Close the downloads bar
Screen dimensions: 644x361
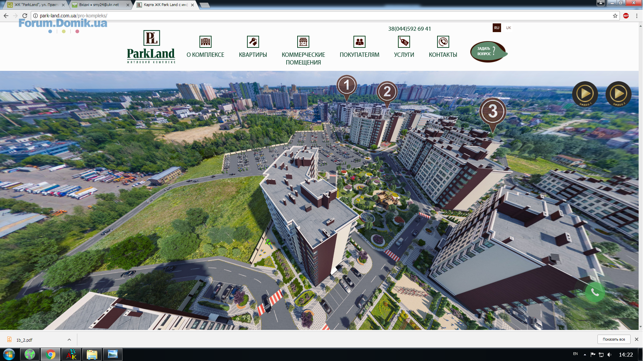pos(637,339)
